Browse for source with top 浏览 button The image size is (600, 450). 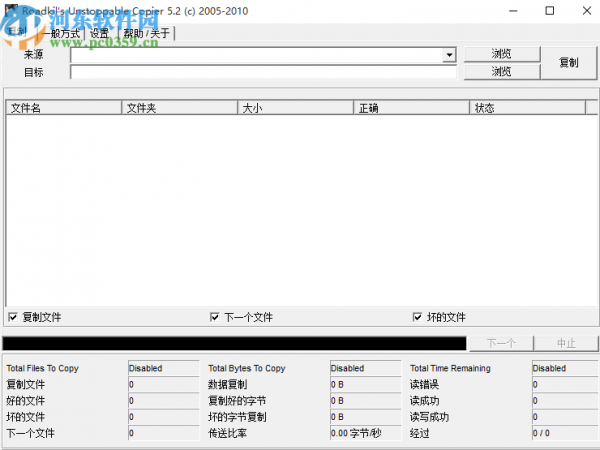pyautogui.click(x=502, y=54)
